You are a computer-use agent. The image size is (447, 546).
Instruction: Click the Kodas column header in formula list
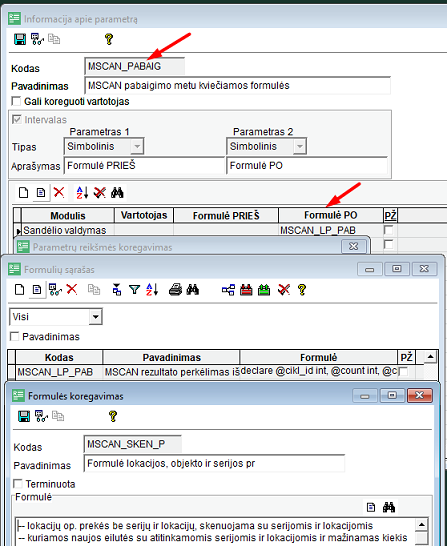tap(59, 357)
